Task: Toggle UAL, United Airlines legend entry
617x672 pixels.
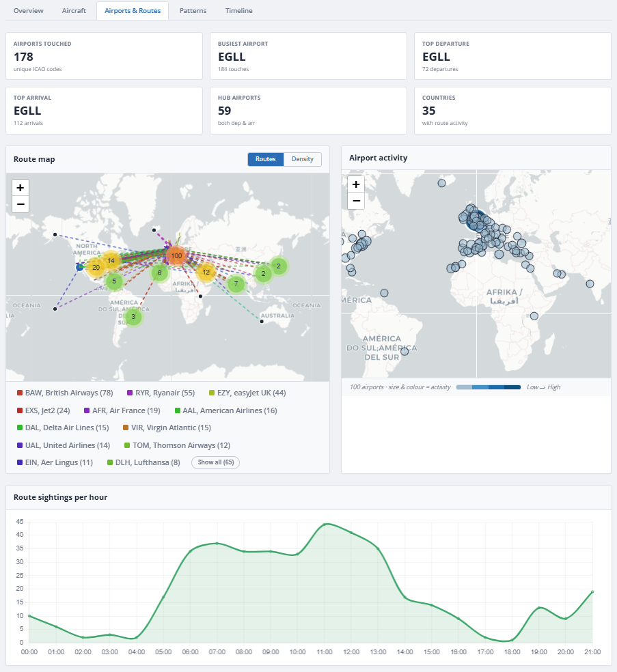Action: pos(64,445)
